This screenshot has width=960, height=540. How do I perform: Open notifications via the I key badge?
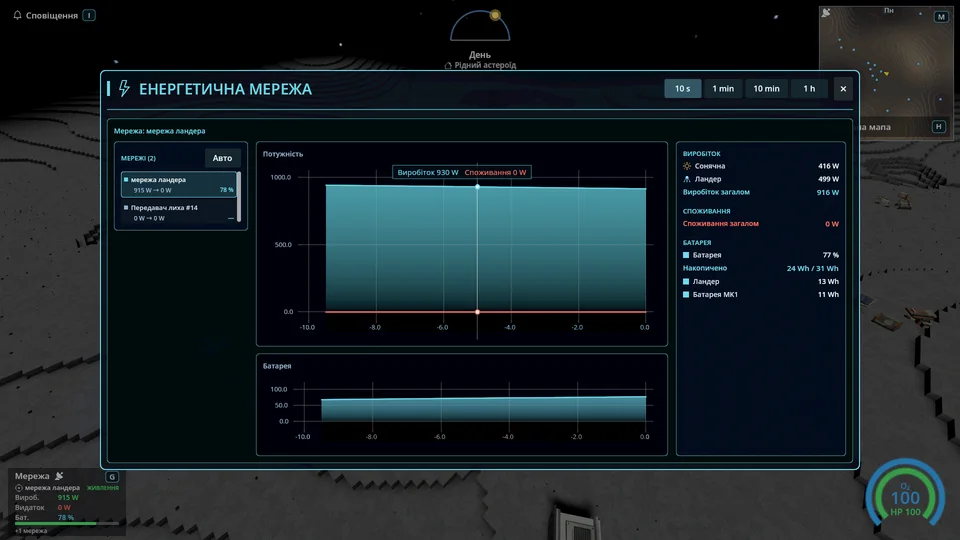(x=89, y=15)
